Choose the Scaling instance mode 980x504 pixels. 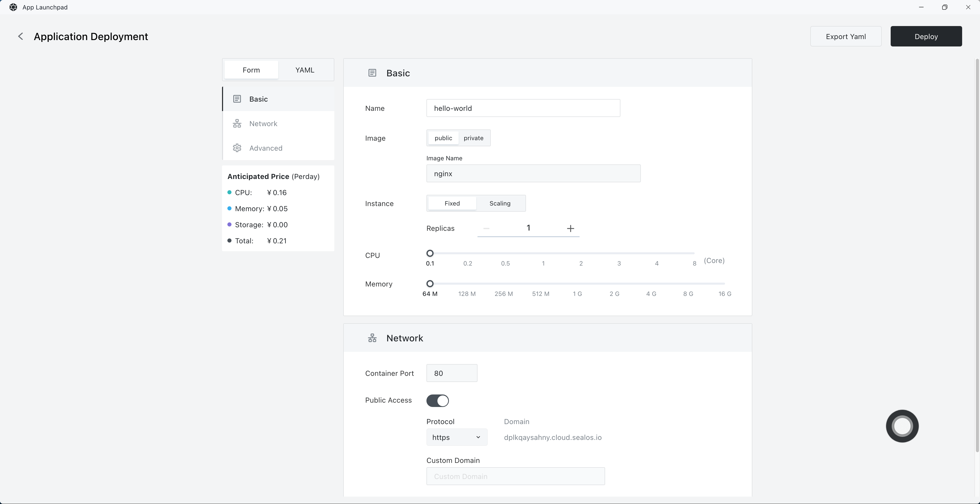pos(500,203)
